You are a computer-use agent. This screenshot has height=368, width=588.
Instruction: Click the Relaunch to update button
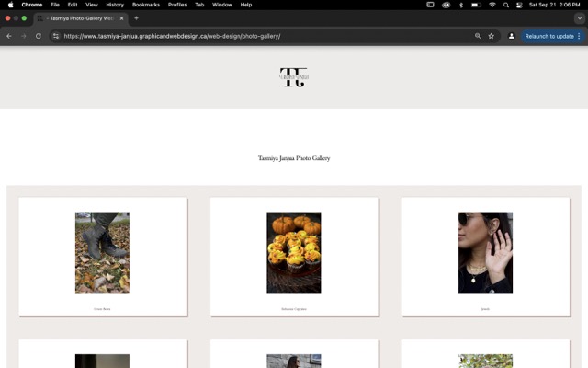point(548,36)
